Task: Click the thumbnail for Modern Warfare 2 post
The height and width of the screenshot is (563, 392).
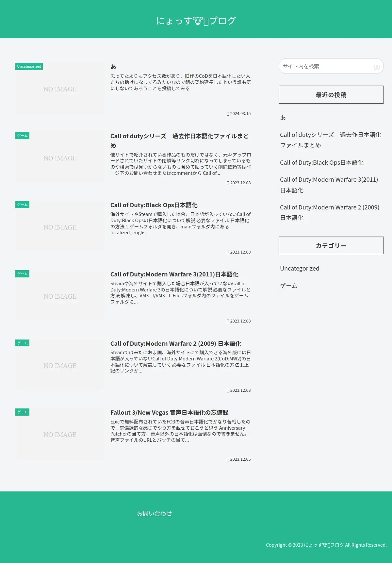Action: tap(60, 366)
